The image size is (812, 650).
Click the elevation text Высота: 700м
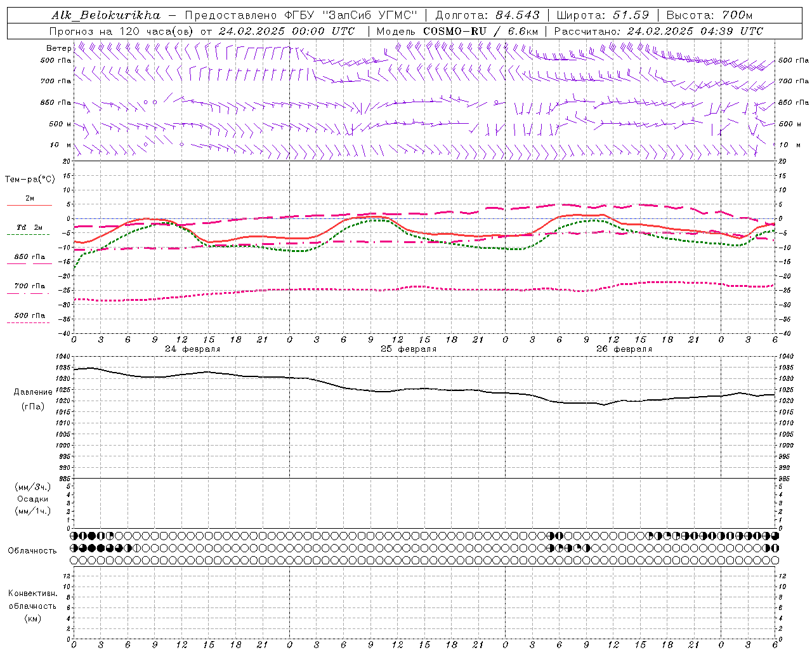tap(709, 15)
